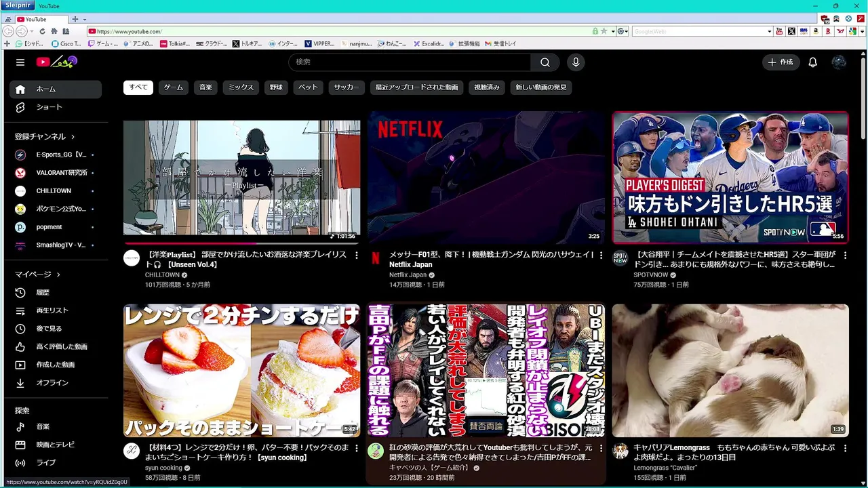Click the 作成 create button
Image resolution: width=868 pixels, height=488 pixels.
780,62
